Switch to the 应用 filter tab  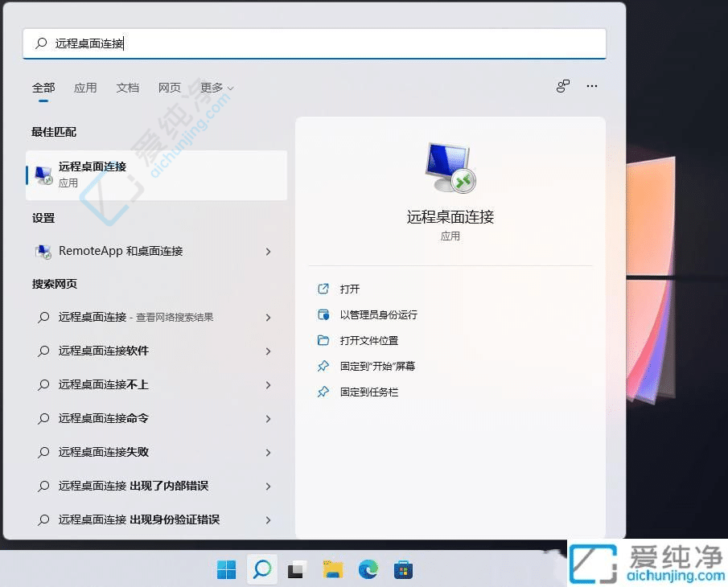pyautogui.click(x=85, y=88)
